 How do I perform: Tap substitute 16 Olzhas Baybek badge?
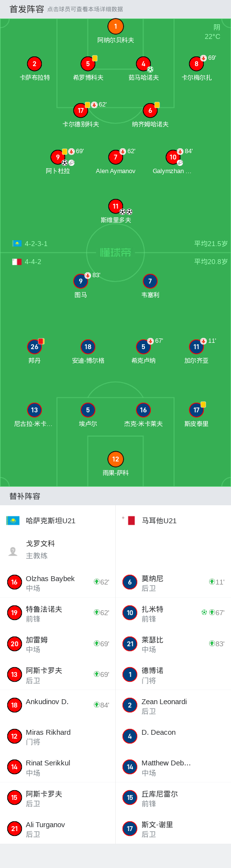click(14, 582)
